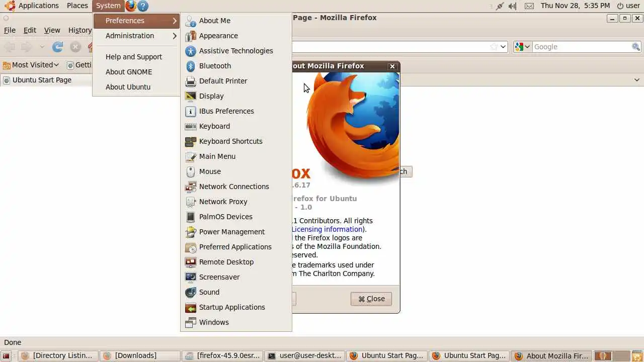Switch to firefox-45.9.0esr taskbar window
Screen dimensions: 644x362
click(222, 355)
